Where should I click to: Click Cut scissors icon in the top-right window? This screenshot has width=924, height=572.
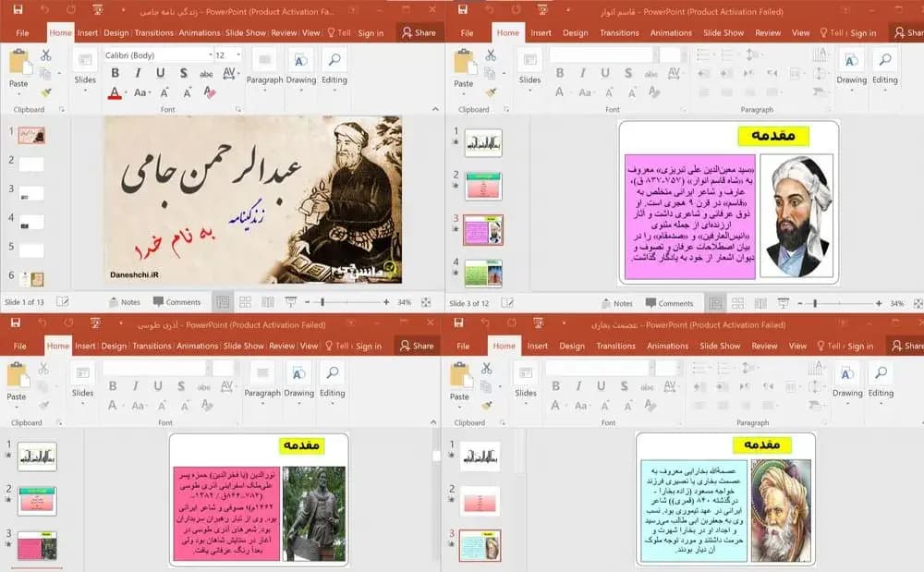(491, 55)
